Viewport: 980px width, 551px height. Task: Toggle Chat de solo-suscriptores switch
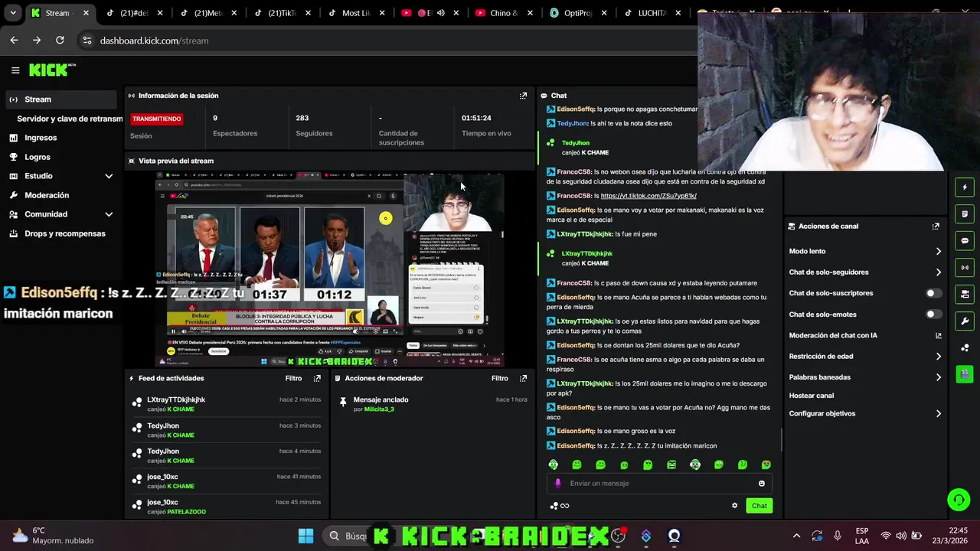coord(933,293)
